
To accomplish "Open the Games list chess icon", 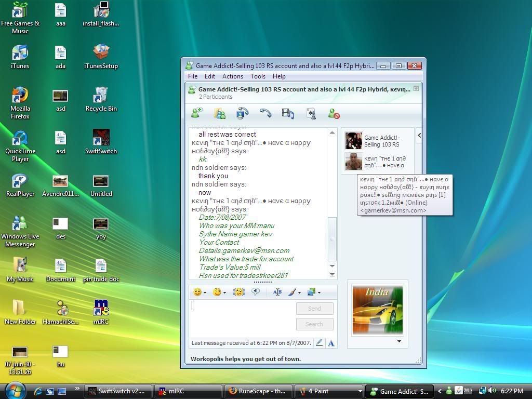I will [x=311, y=113].
